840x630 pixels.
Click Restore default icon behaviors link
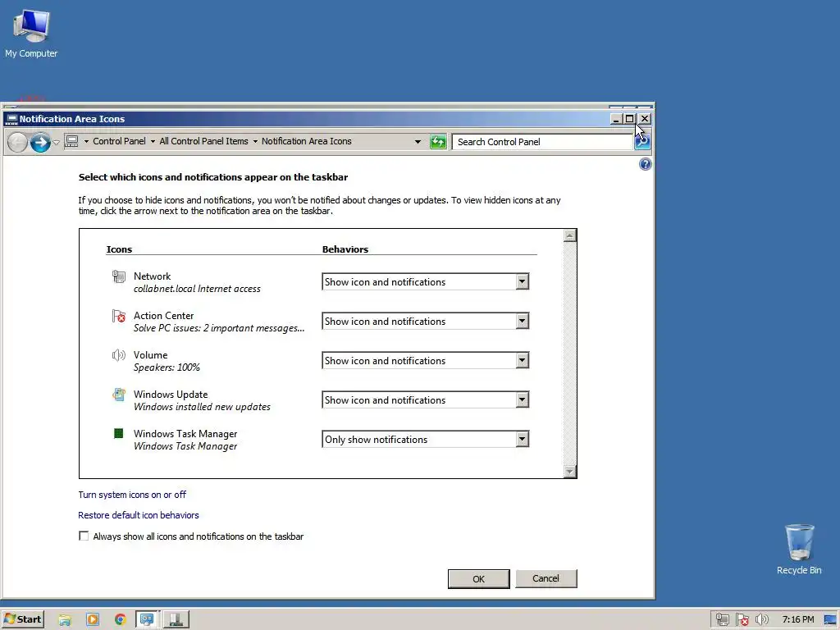pyautogui.click(x=138, y=515)
